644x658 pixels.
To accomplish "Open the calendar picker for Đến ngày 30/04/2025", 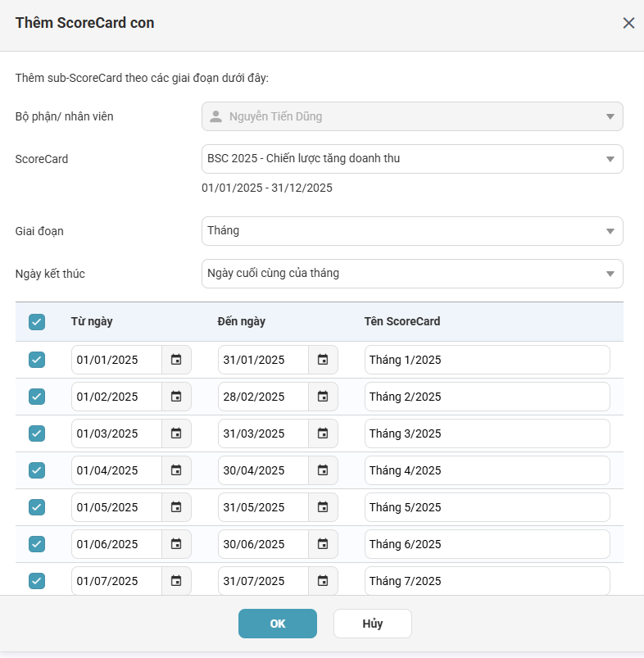I will [x=323, y=470].
